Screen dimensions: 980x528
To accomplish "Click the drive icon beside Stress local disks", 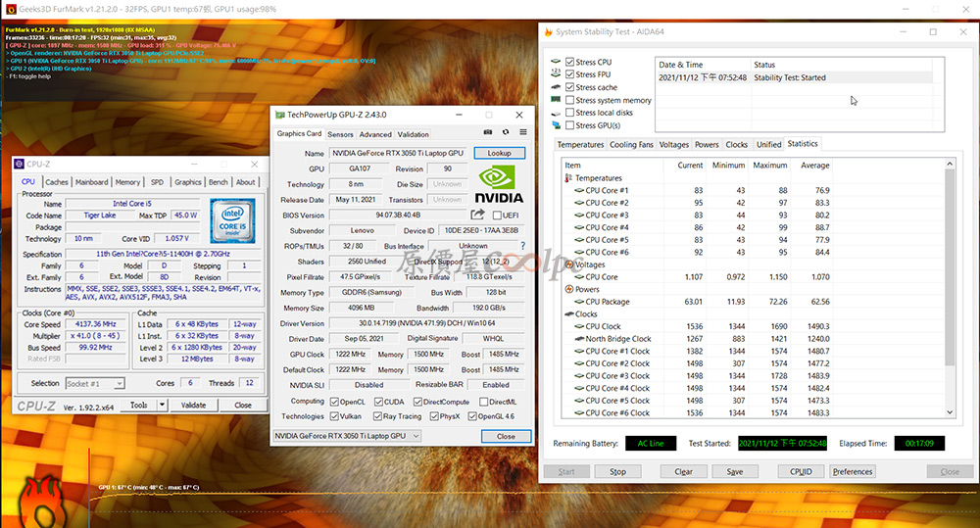I will pyautogui.click(x=556, y=113).
